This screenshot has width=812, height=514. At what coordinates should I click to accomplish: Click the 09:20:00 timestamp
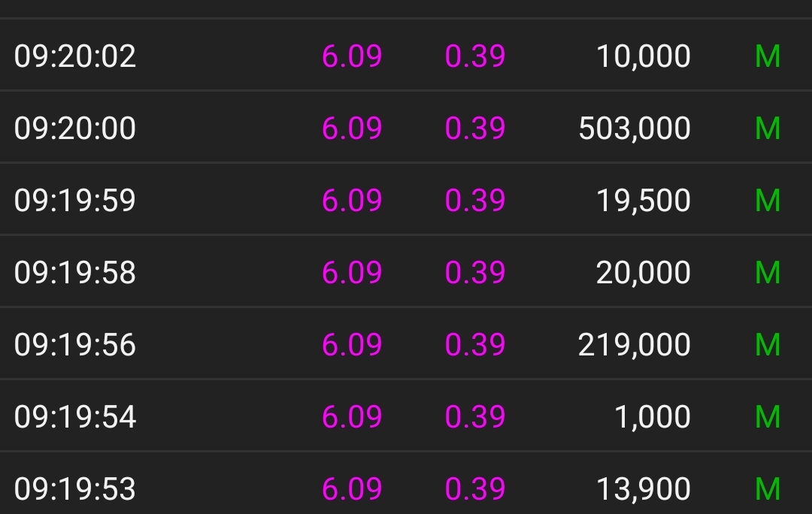75,128
